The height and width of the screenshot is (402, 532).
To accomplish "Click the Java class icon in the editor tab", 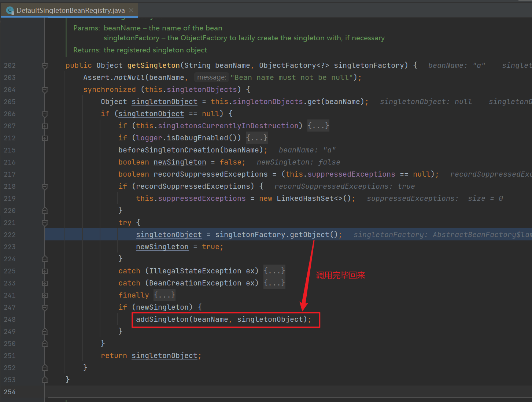I will (x=10, y=10).
